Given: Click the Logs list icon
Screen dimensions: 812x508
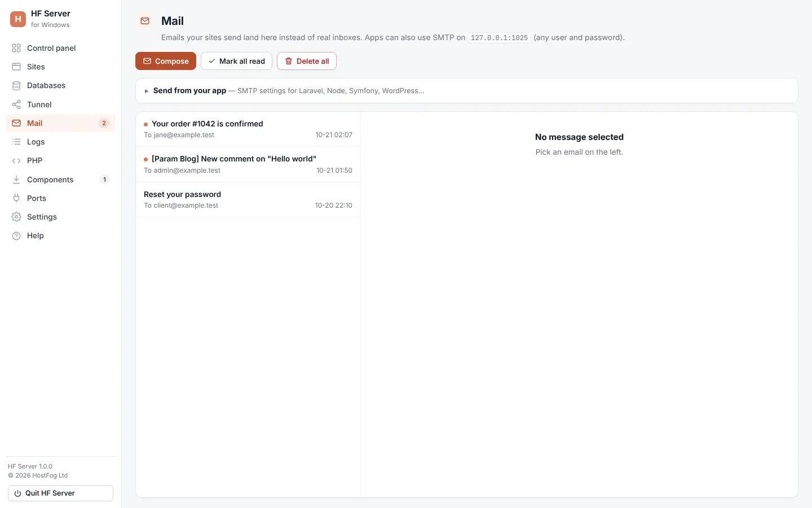Looking at the screenshot, I should pos(16,142).
